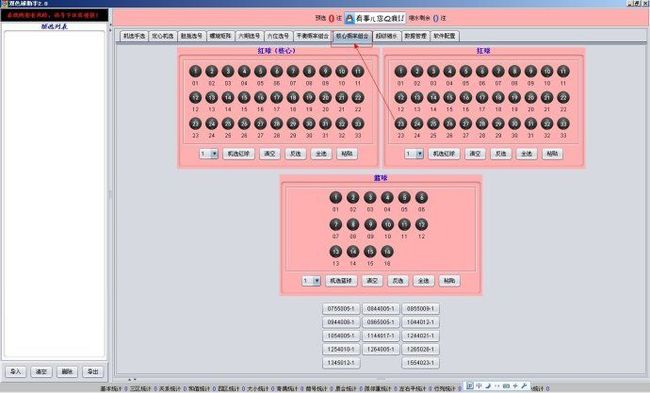Image resolution: width=650 pixels, height=393 pixels.
Task: Open the 核心概率组合 tab
Action: tap(352, 36)
